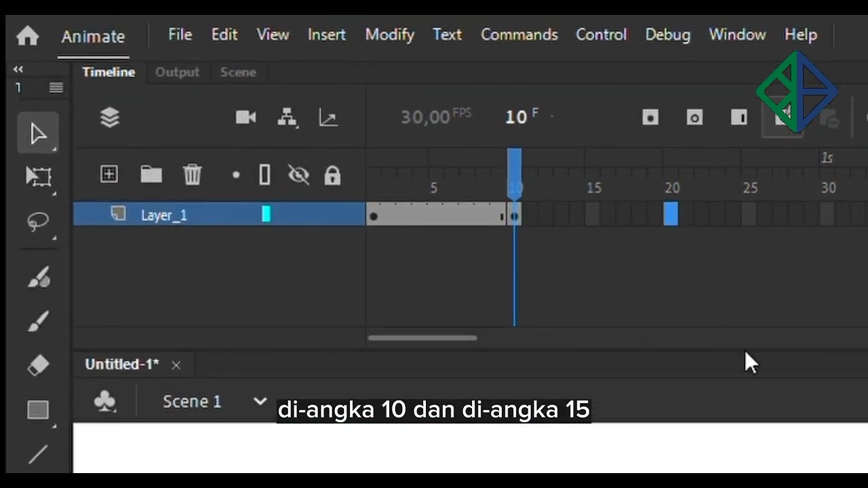The image size is (868, 488).
Task: Open the Window menu
Action: click(737, 35)
